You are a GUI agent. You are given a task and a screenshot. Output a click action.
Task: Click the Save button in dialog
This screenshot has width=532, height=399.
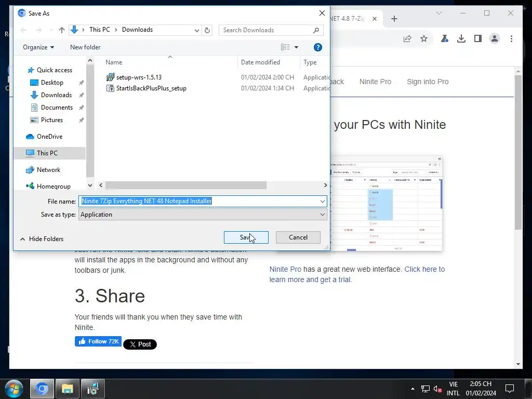tap(246, 237)
